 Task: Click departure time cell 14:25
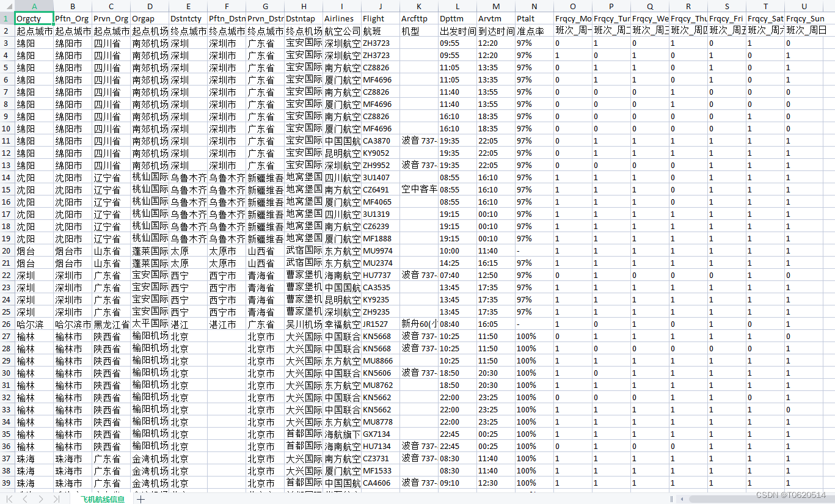(458, 263)
